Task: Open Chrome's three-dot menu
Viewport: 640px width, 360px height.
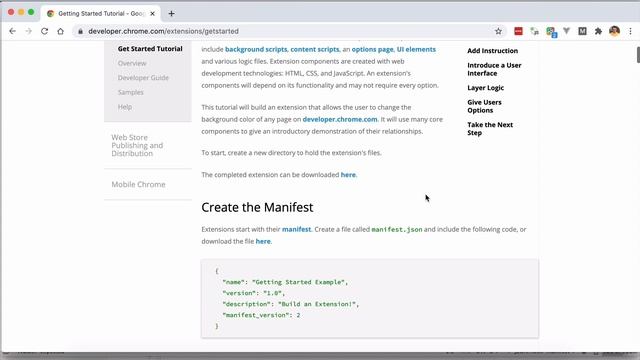Action: tap(630, 31)
